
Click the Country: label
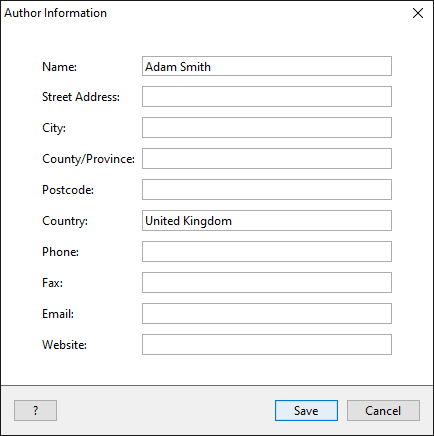click(65, 221)
